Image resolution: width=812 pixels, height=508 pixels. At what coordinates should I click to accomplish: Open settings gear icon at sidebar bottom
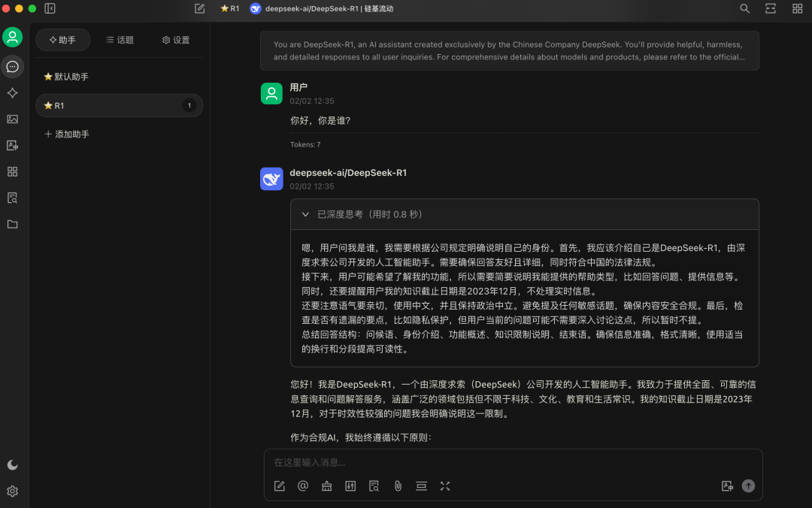13,491
